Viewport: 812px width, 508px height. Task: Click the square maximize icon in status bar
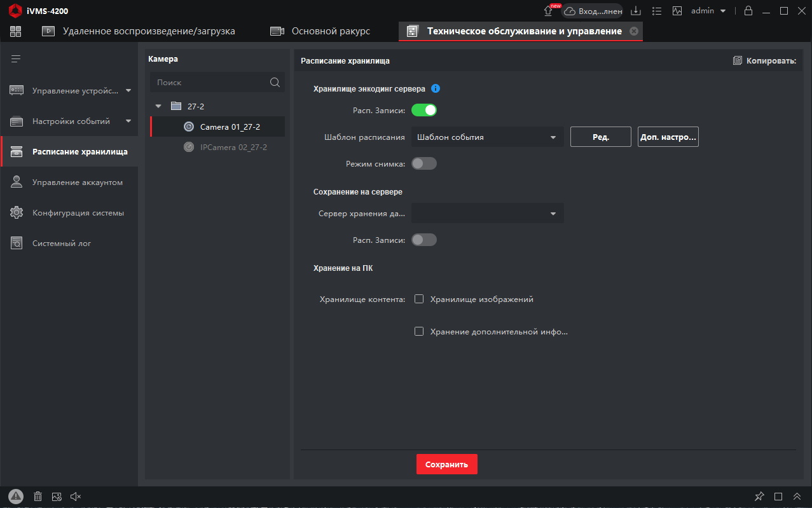(x=778, y=497)
